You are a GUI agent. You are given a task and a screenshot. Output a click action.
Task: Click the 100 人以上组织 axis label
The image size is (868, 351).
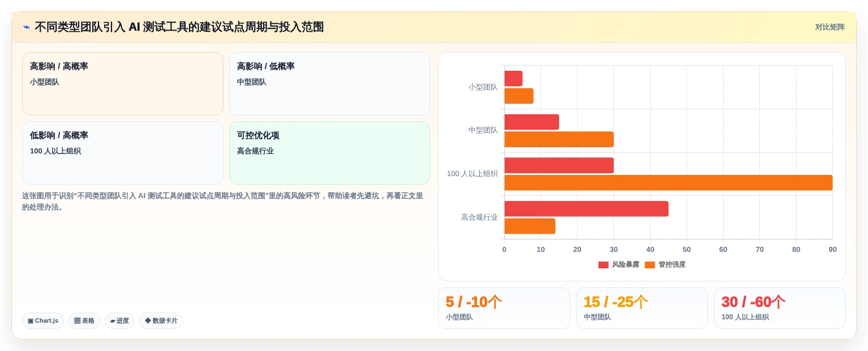tap(472, 174)
